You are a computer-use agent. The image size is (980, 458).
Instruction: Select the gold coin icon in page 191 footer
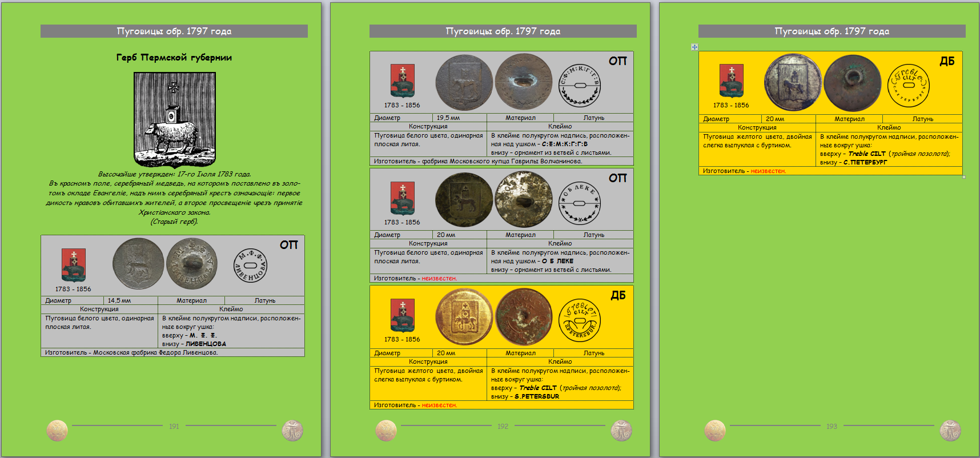click(57, 430)
